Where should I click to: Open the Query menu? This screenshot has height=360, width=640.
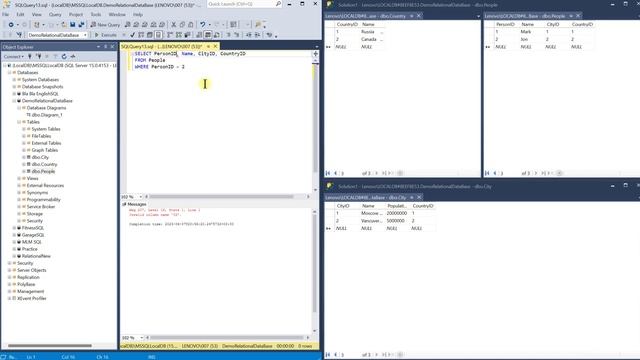click(55, 15)
